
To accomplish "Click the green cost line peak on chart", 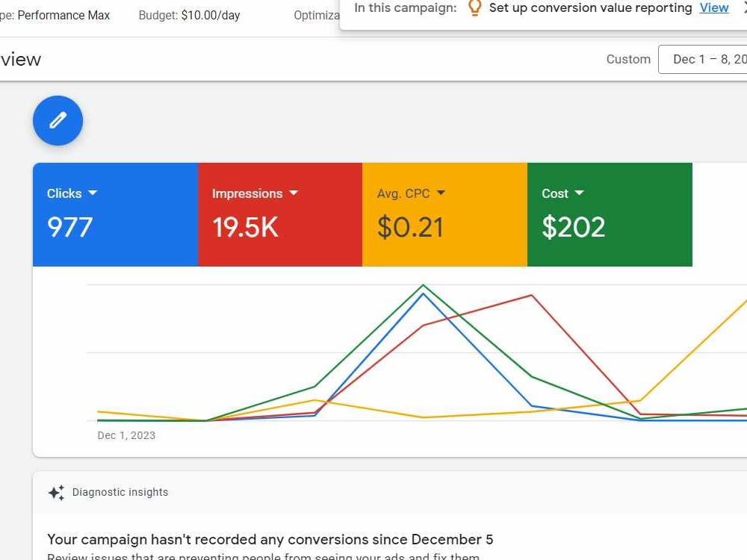I will click(423, 285).
